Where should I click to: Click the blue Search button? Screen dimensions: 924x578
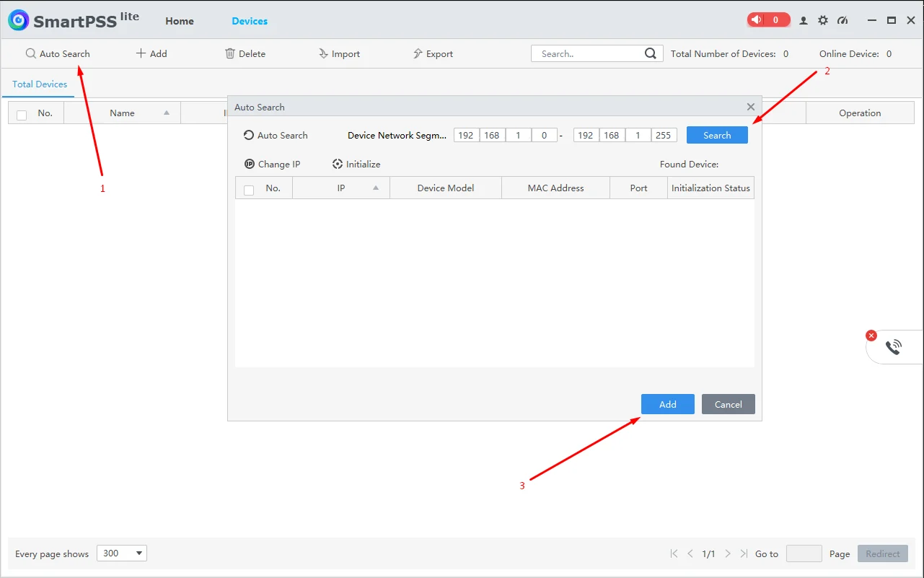(717, 135)
